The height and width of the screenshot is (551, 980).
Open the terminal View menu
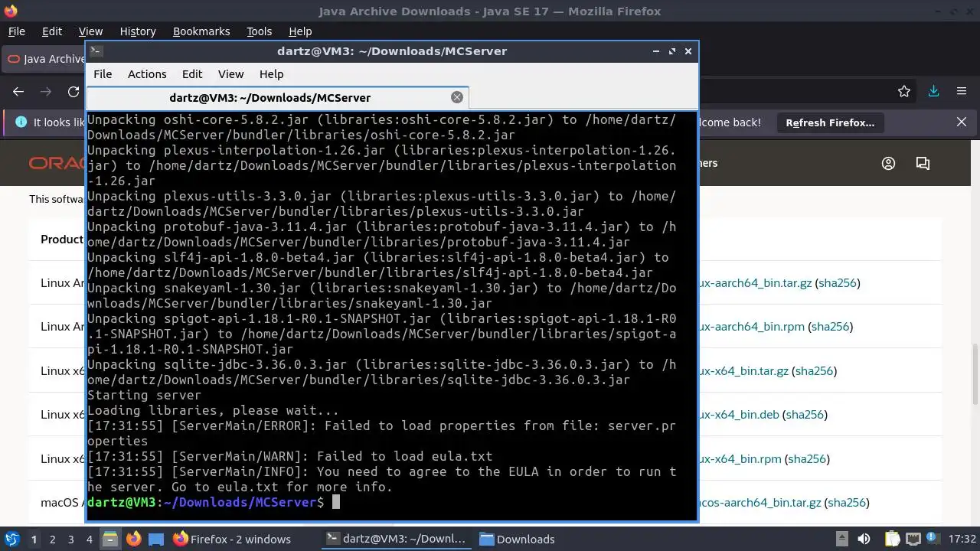click(230, 74)
